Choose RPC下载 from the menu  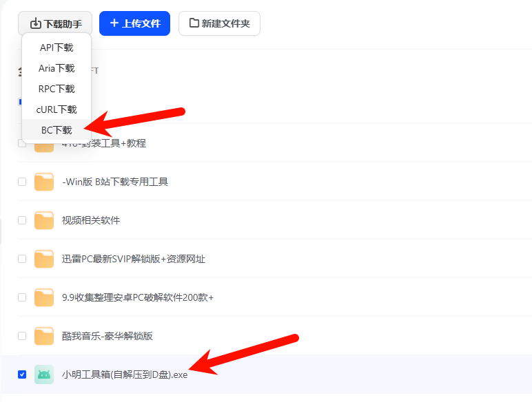click(x=57, y=89)
